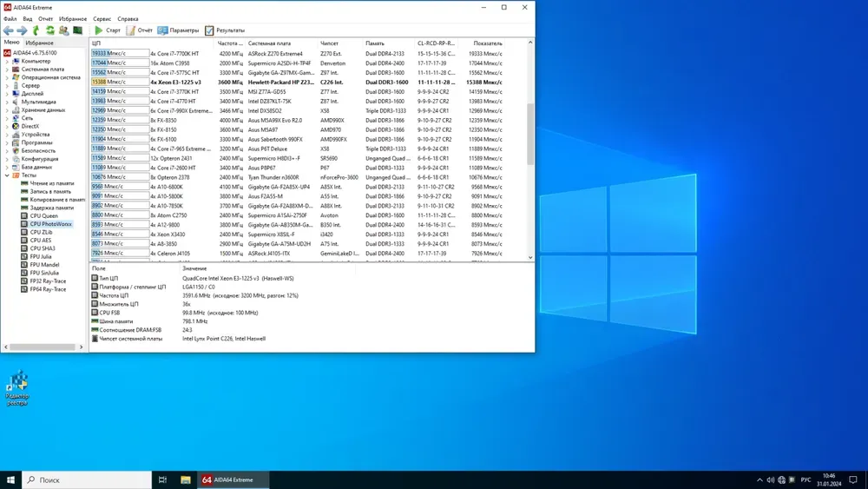The height and width of the screenshot is (489, 868).
Task: Click the green Up-level arrow icon
Action: [36, 30]
